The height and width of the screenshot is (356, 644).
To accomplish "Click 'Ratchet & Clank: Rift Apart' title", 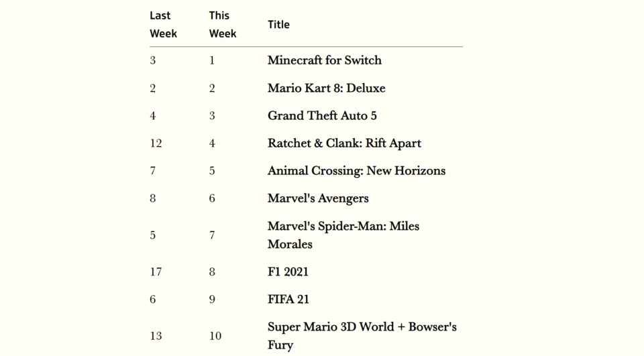I will tap(344, 143).
